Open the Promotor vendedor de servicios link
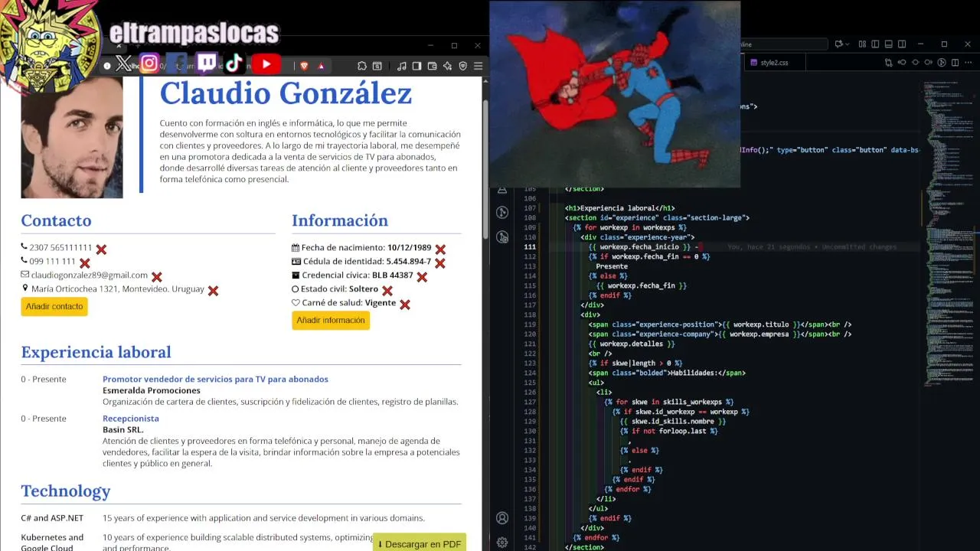The height and width of the screenshot is (551, 980). [x=215, y=380]
